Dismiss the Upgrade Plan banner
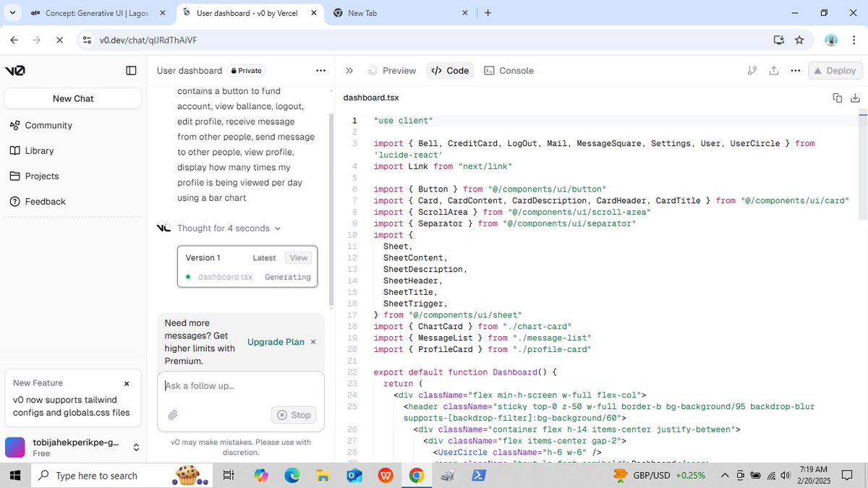The width and height of the screenshot is (868, 488). (x=313, y=342)
